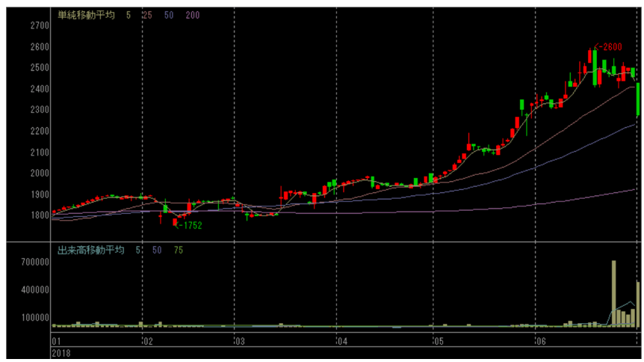The width and height of the screenshot is (644, 362).
Task: Click the 700000 volume axis label
Action: point(35,263)
